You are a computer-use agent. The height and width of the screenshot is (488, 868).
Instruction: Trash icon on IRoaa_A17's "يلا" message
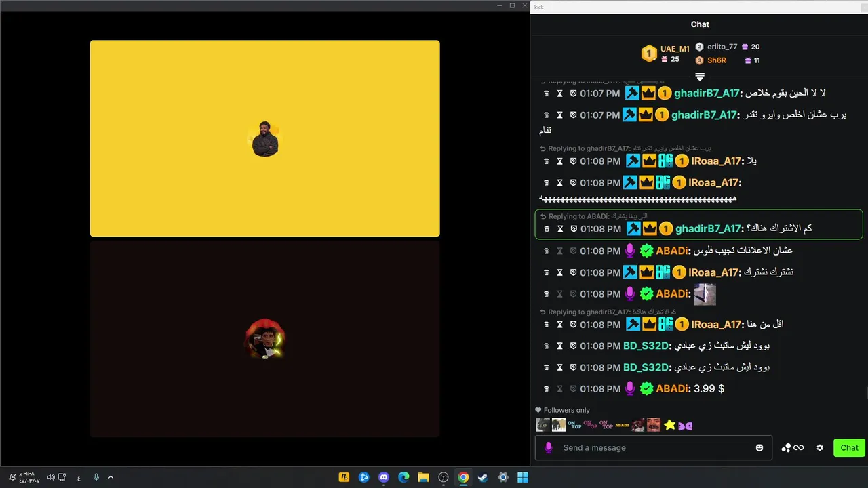coord(547,161)
